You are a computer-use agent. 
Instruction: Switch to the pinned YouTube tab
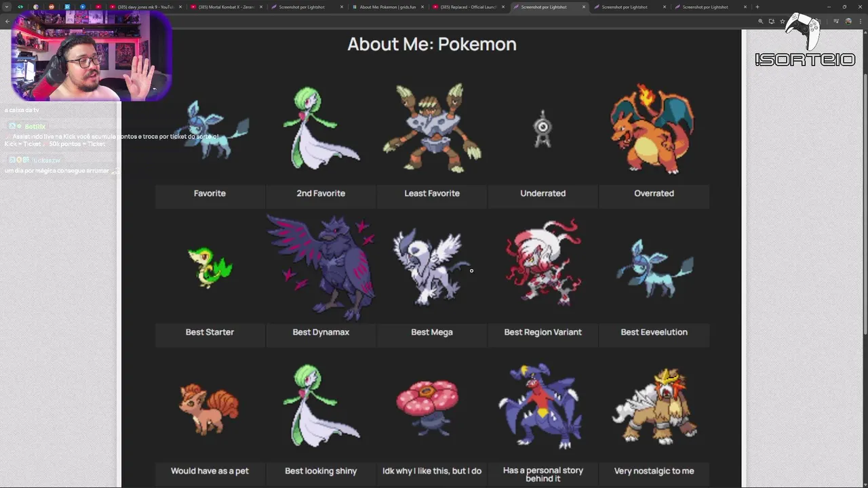coord(98,7)
